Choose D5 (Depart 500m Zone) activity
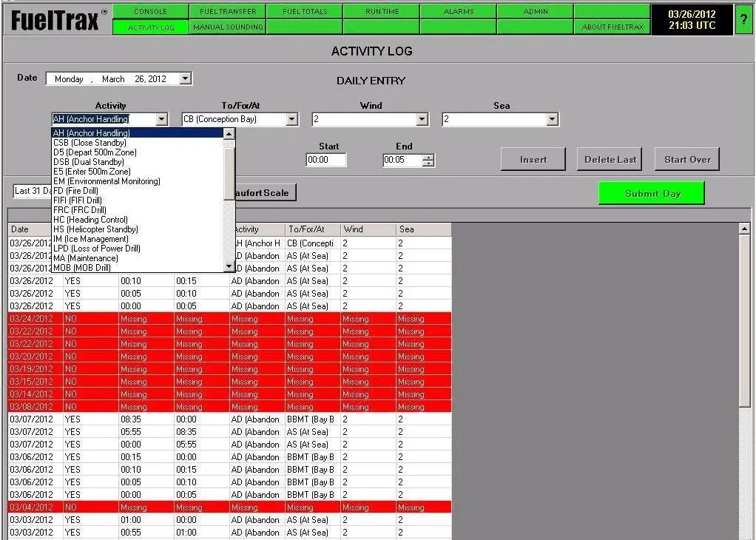The width and height of the screenshot is (756, 540). (138, 152)
